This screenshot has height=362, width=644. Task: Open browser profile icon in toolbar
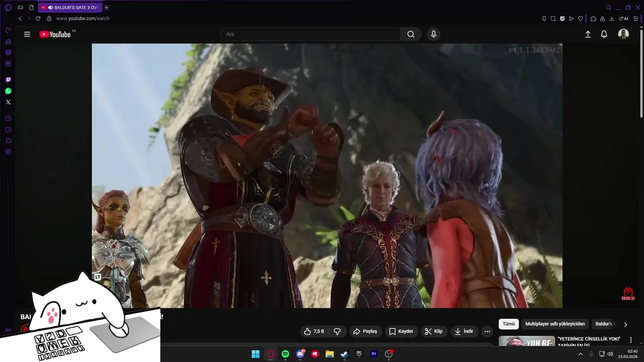602,19
